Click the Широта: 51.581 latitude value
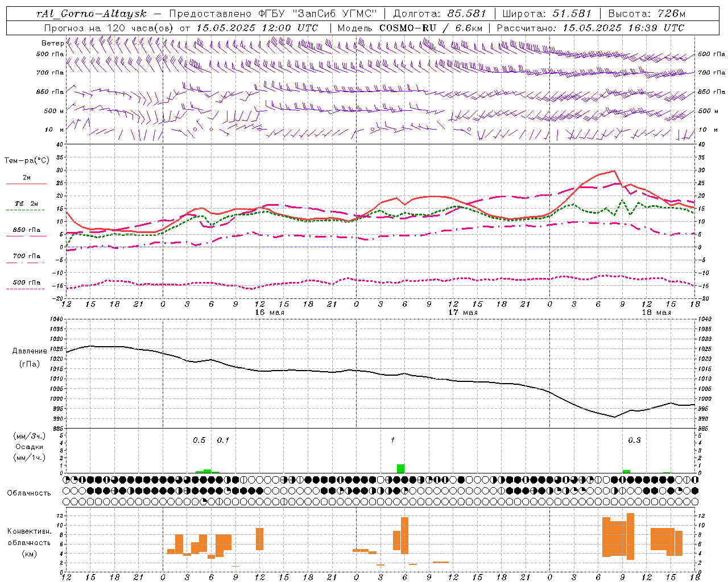This screenshot has height=582, width=728. coord(547,14)
